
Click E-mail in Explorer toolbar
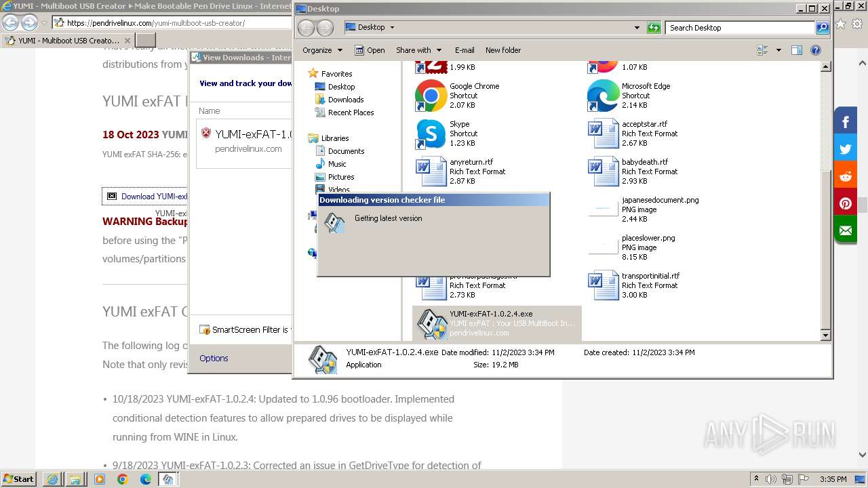pos(465,50)
